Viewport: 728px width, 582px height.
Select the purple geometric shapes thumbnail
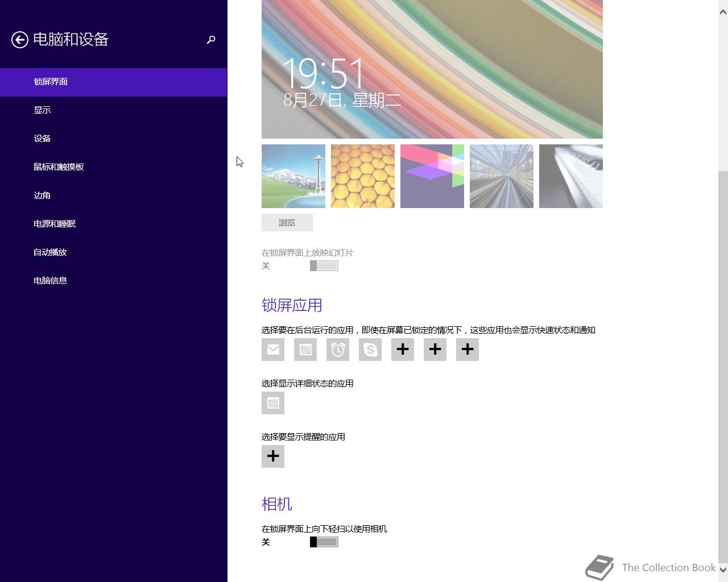432,176
